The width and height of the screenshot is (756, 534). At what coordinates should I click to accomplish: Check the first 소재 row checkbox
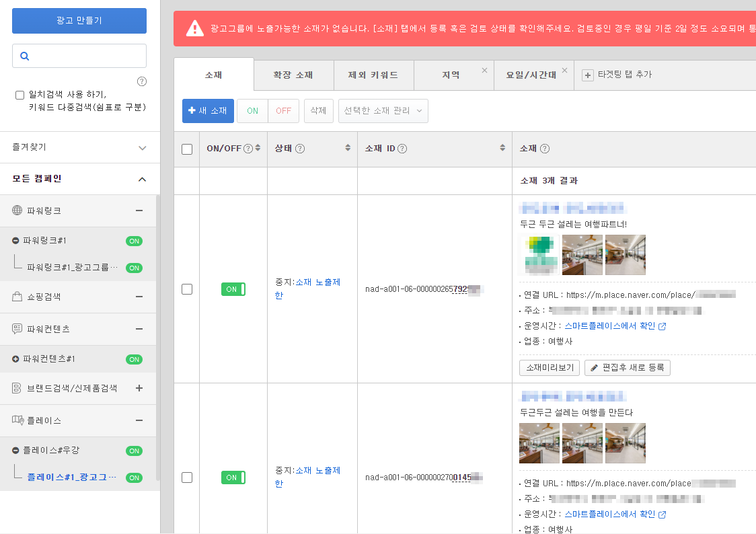point(187,289)
